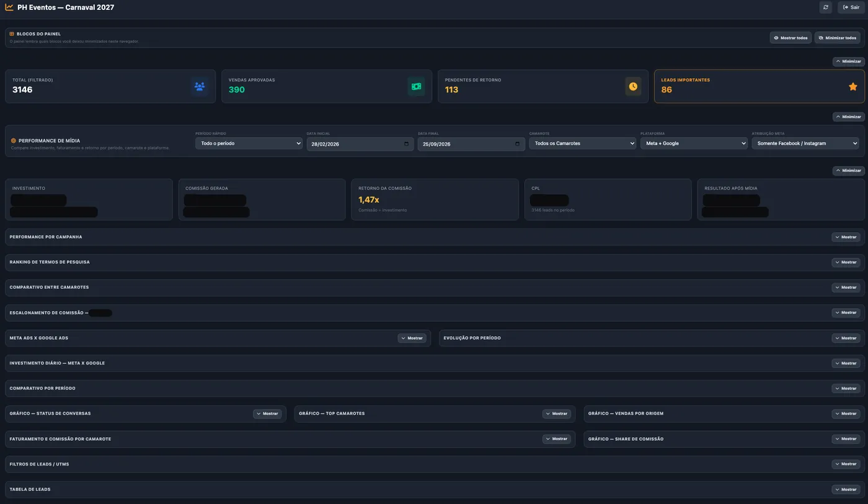Open the Atribuição Meta dropdown

pos(805,143)
